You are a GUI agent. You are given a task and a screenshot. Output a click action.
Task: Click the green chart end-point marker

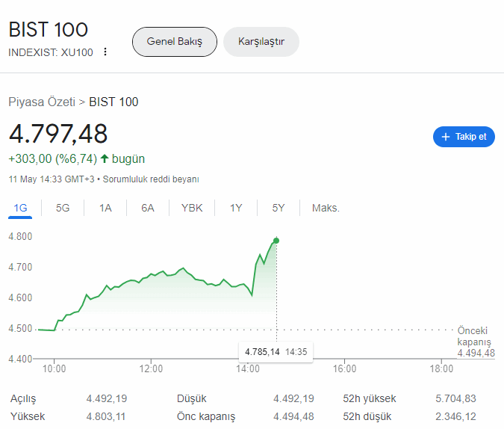click(276, 241)
